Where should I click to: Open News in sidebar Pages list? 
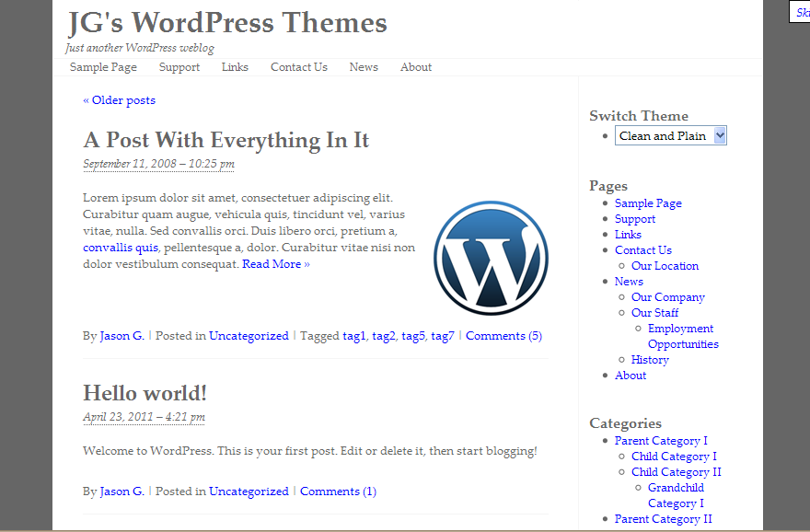629,282
